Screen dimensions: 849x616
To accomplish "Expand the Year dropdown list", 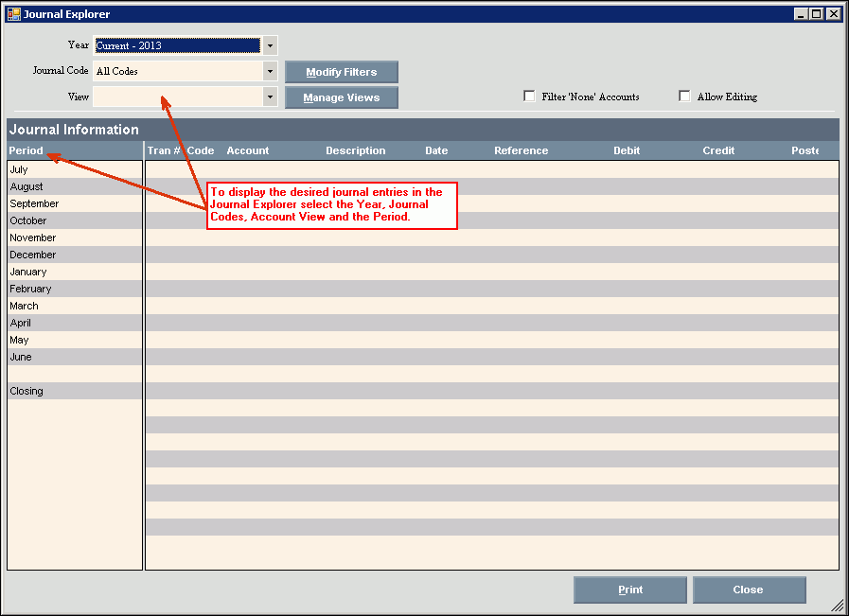I will click(270, 45).
